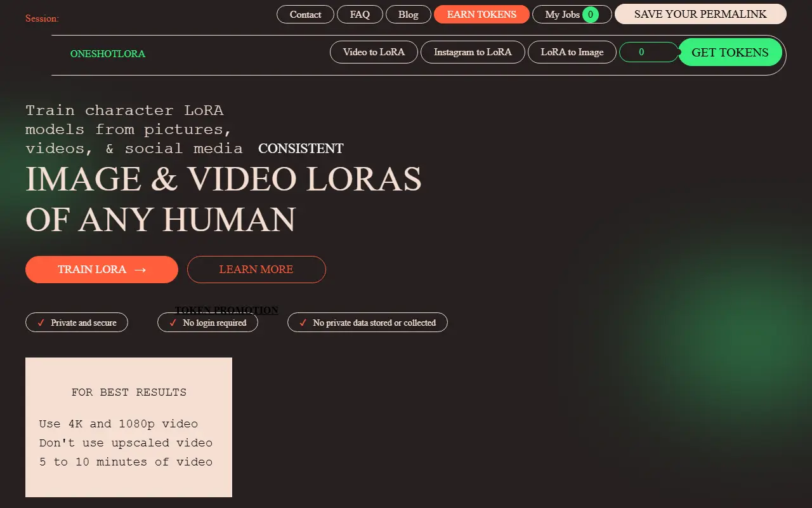Click the "FOR BEST RESULTS" heading
Viewport: 812px width, 508px height.
pyautogui.click(x=129, y=392)
